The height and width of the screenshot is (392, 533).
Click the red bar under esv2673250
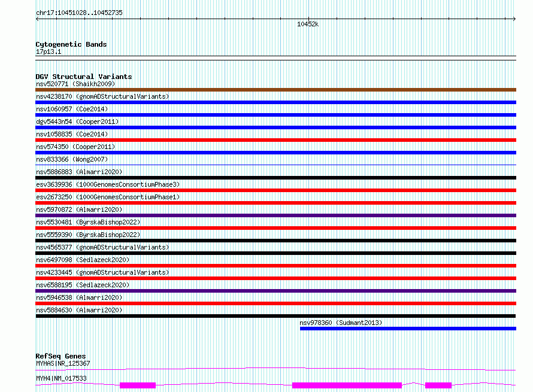point(275,203)
